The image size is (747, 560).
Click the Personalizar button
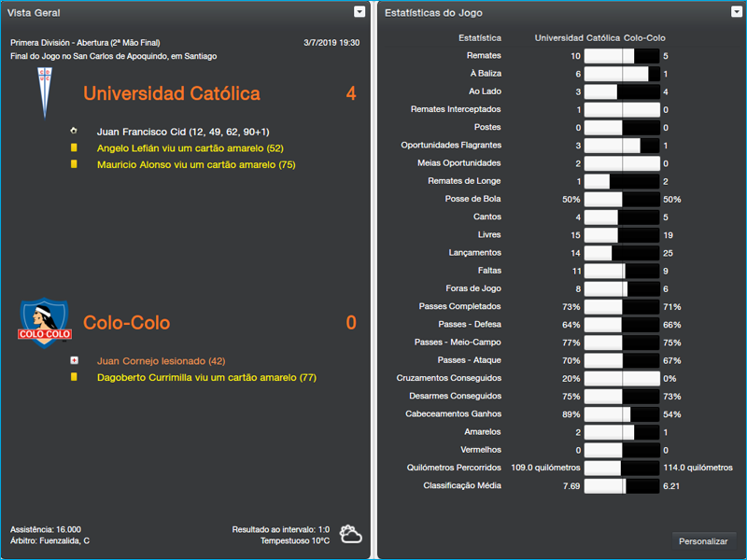704,540
